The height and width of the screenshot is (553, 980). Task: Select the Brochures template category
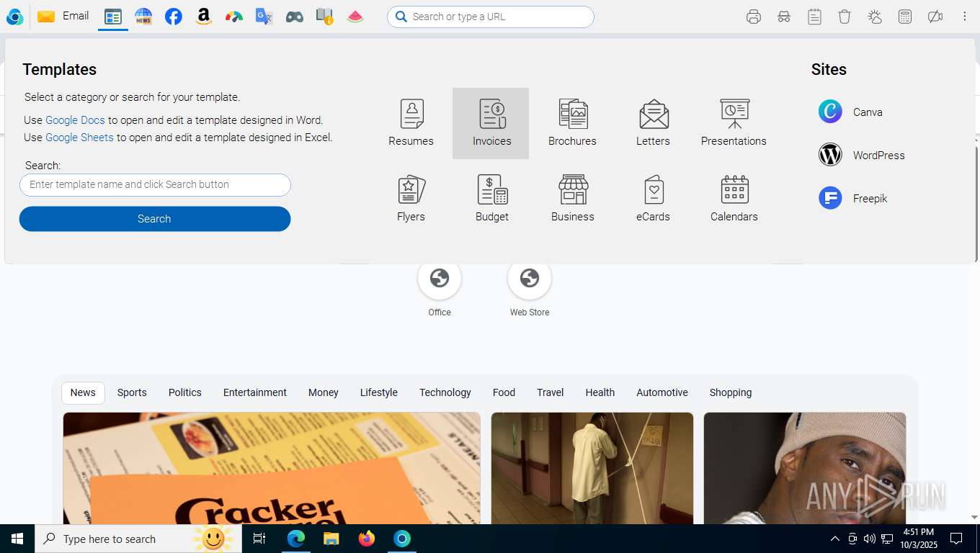click(572, 123)
